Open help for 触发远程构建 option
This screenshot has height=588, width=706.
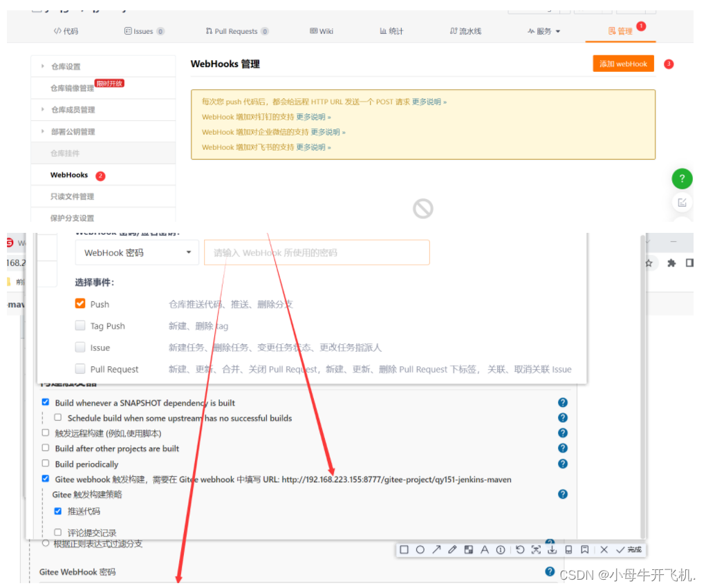pos(562,433)
